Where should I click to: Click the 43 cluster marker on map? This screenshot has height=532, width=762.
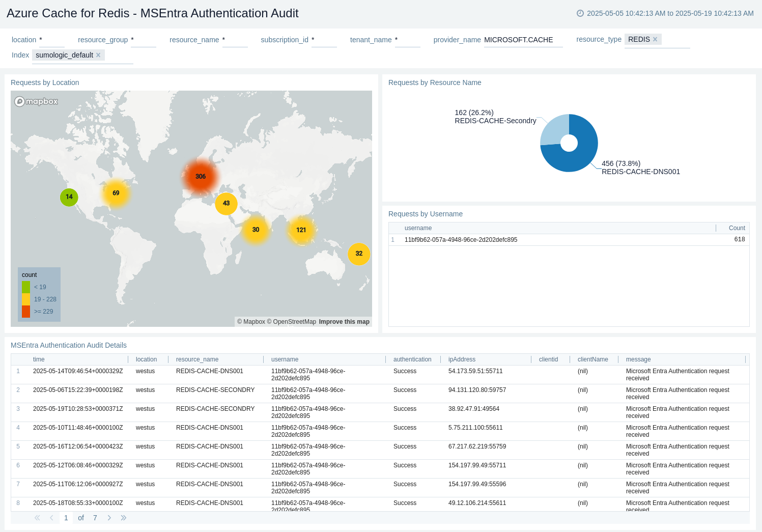[x=226, y=203]
